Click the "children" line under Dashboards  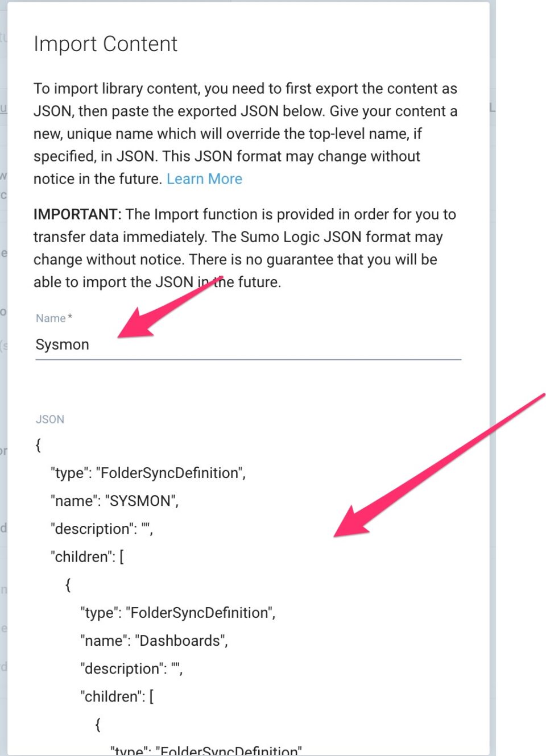point(118,696)
